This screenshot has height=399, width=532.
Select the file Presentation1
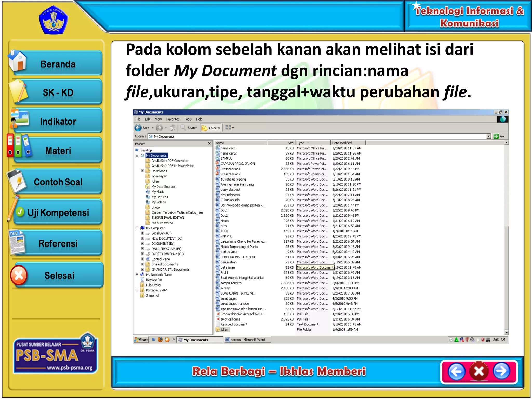(x=230, y=169)
